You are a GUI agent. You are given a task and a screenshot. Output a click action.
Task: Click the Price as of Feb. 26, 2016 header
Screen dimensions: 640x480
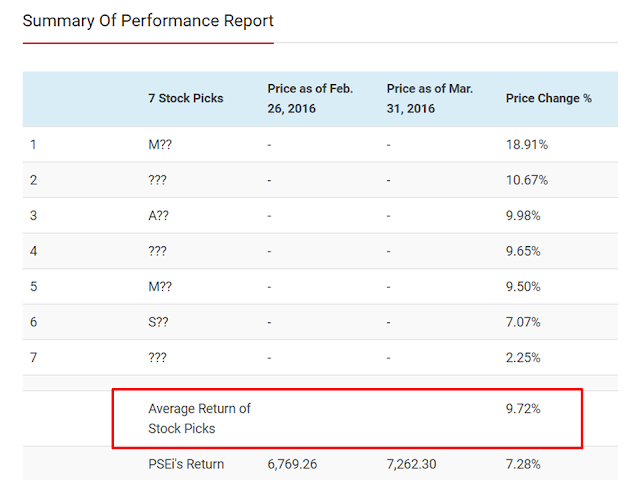[310, 98]
